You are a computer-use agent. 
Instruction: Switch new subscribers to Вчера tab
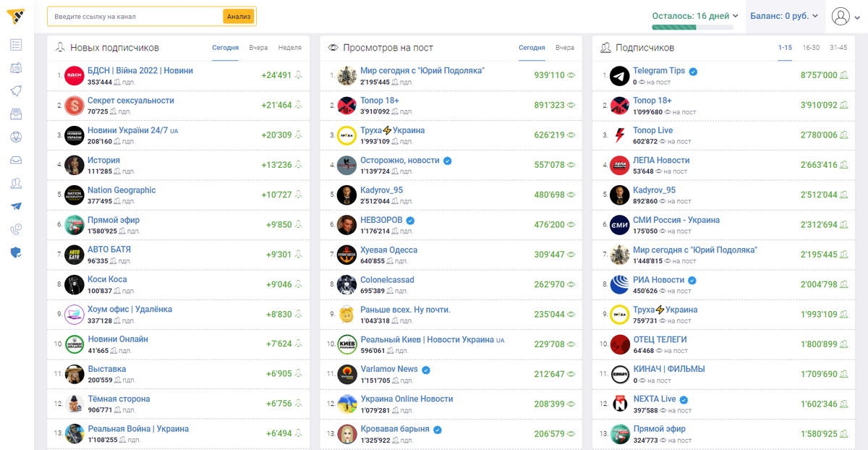(x=258, y=48)
